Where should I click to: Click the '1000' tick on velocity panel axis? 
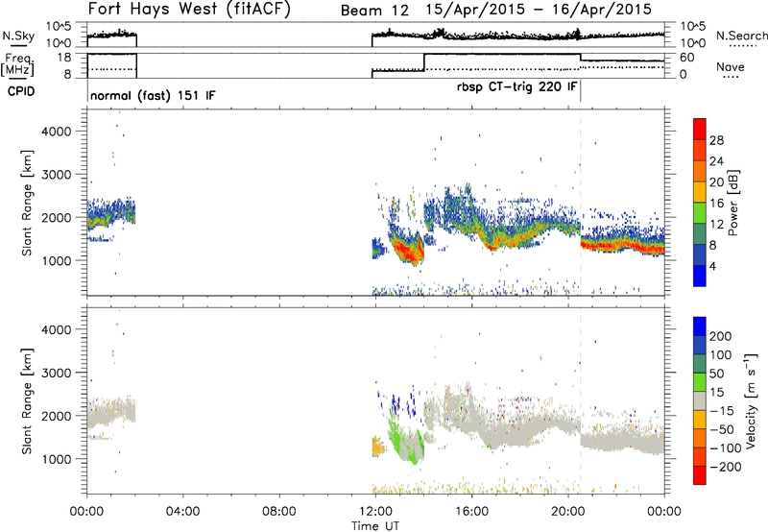tap(56, 459)
